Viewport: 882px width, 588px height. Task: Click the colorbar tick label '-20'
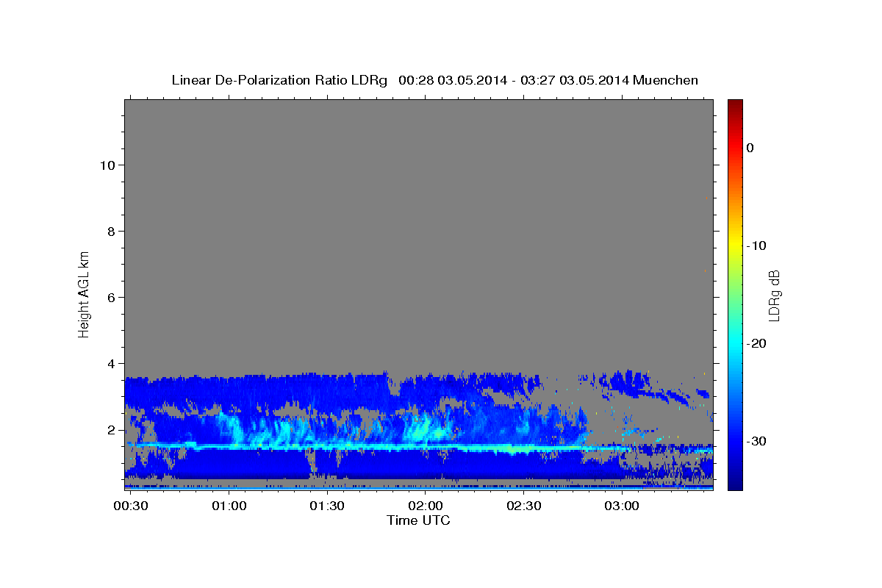tap(756, 343)
